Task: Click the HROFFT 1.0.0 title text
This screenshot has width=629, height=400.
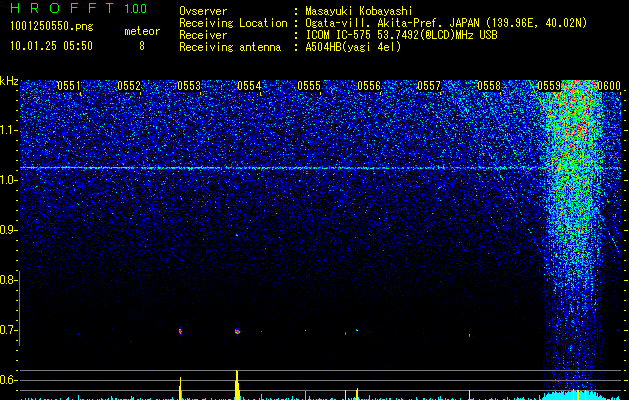Action: point(79,8)
